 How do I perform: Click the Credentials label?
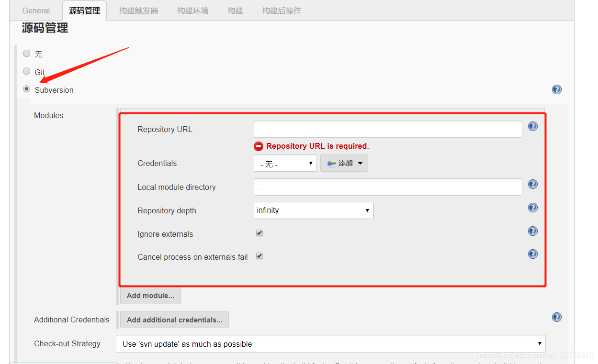[157, 163]
